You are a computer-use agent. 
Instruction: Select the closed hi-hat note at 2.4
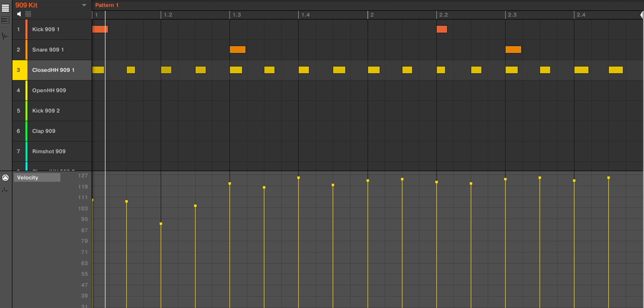581,70
